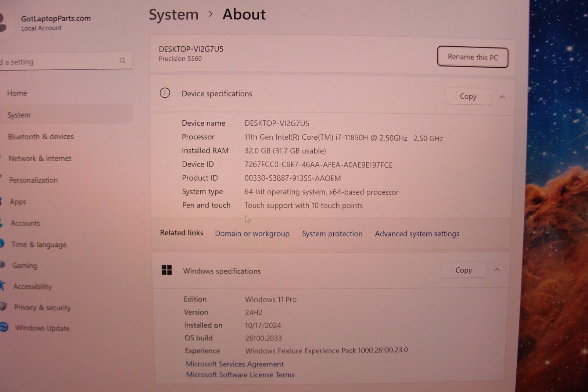Copy the Windows specifications

pos(463,270)
